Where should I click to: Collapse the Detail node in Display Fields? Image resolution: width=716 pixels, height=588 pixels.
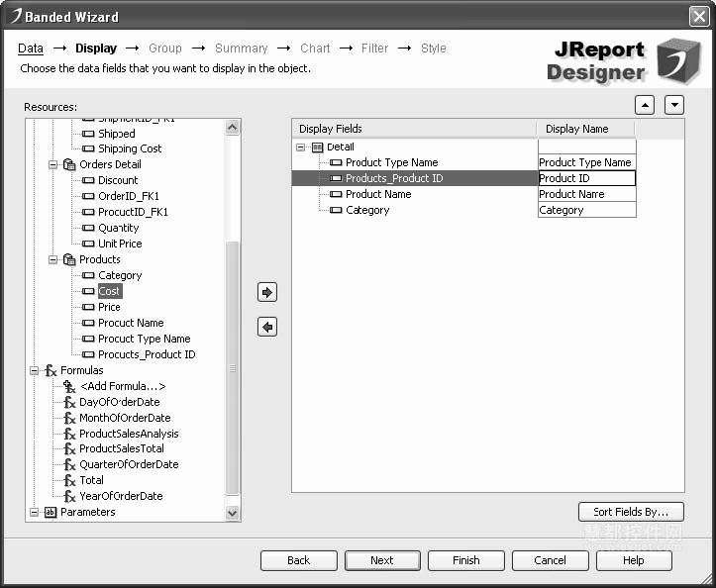pyautogui.click(x=300, y=147)
